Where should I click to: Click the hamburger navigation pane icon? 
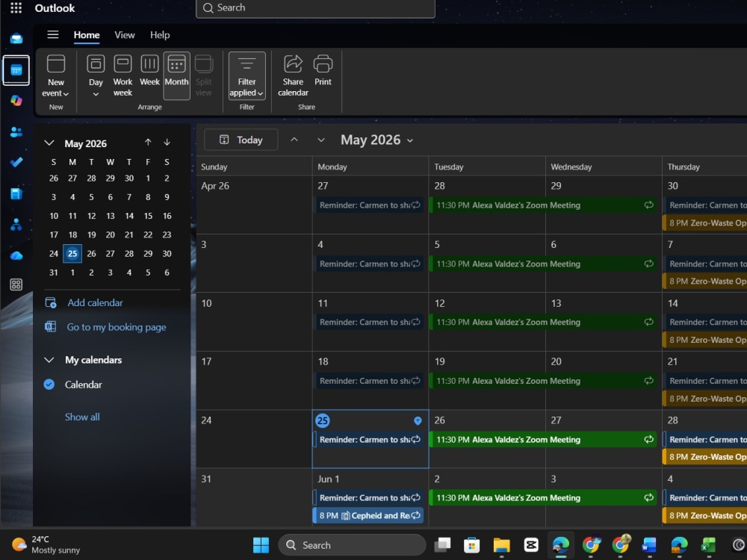(x=53, y=35)
